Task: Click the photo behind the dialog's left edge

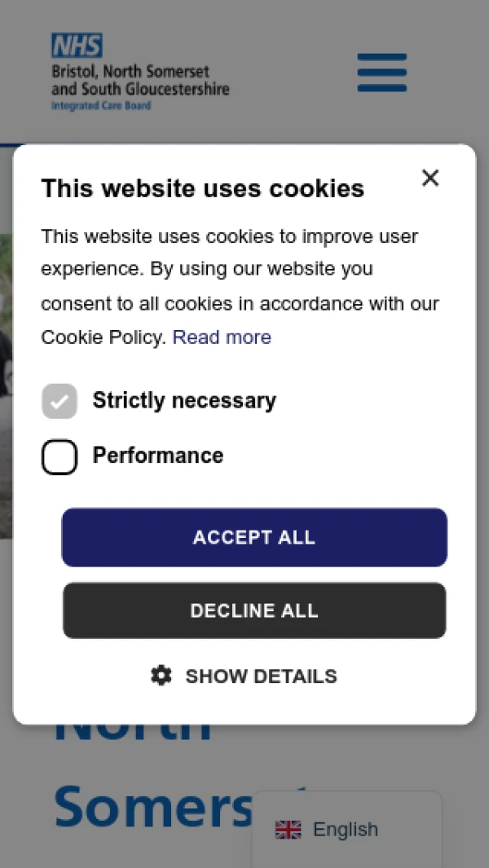Action: [x=6, y=383]
